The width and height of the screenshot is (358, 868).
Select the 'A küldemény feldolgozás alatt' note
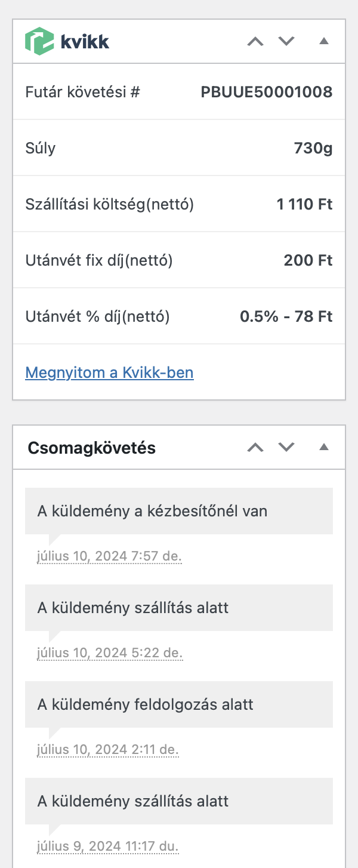(145, 704)
